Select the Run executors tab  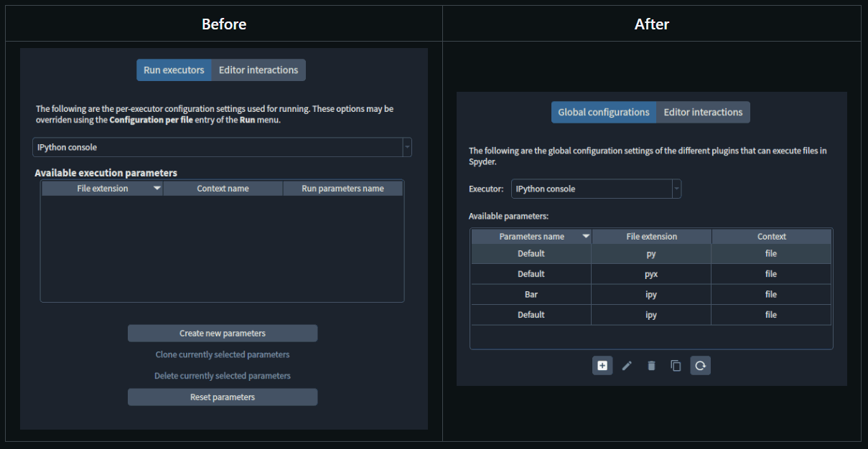(174, 70)
